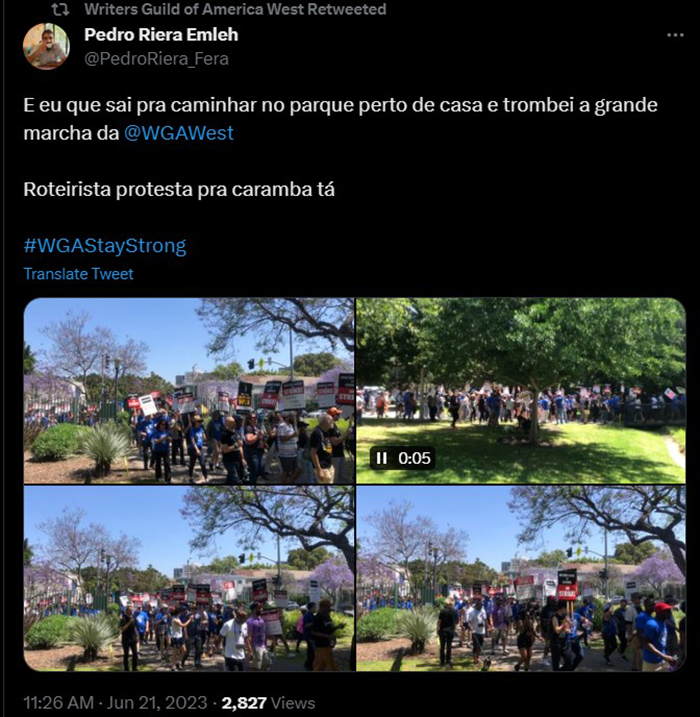Viewport: 700px width, 717px height.
Task: Click the 11:26 AM · Jun 21, 2023 timestamp
Action: coord(115,702)
